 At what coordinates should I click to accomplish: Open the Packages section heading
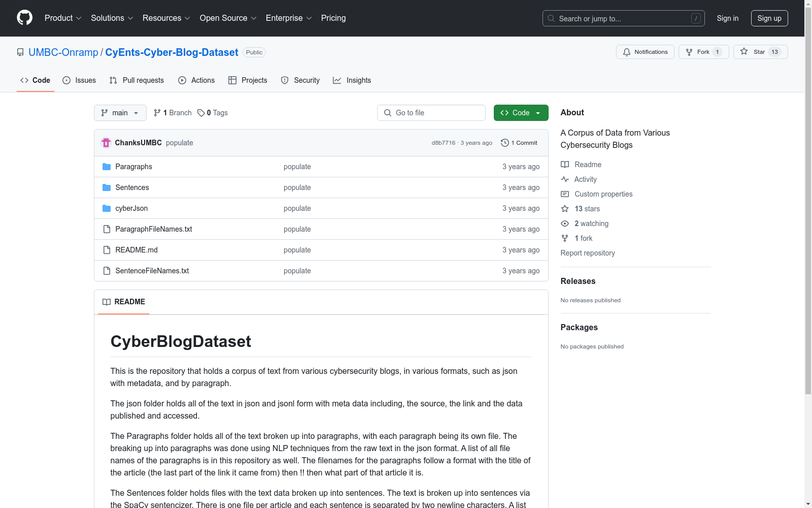click(x=579, y=328)
